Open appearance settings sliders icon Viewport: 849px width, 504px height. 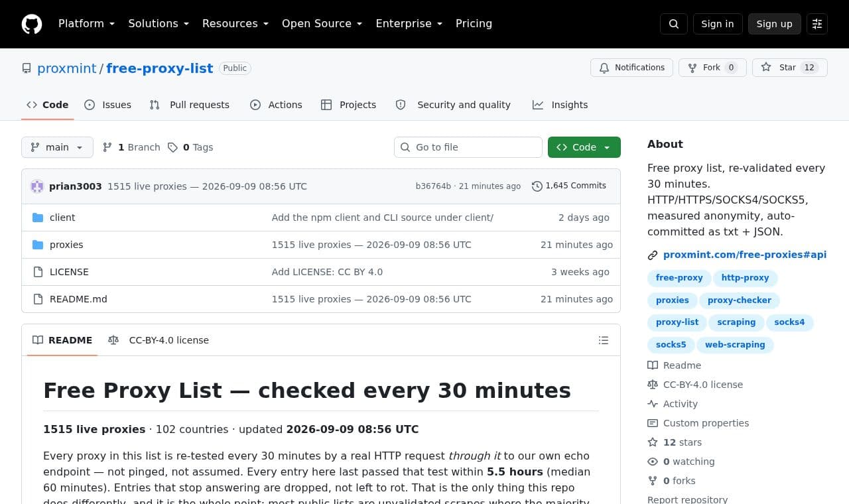coord(817,24)
